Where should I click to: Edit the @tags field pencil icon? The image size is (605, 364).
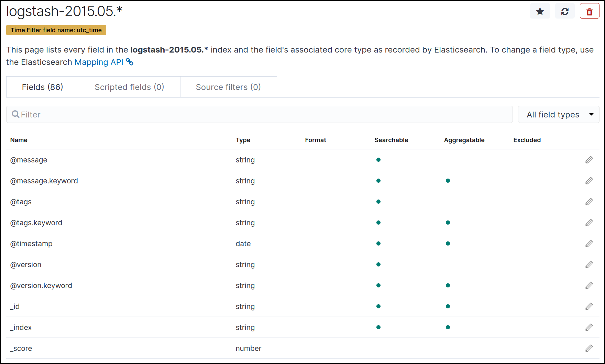[589, 202]
